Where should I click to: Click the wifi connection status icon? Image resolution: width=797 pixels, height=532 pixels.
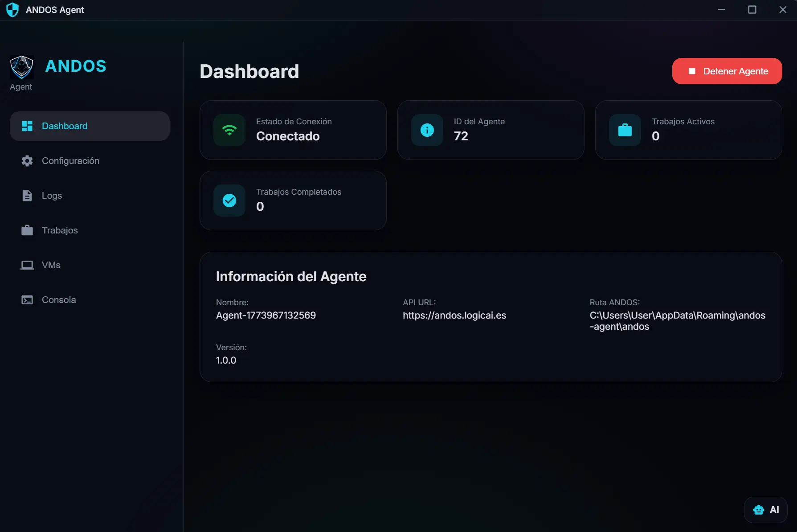click(x=229, y=130)
